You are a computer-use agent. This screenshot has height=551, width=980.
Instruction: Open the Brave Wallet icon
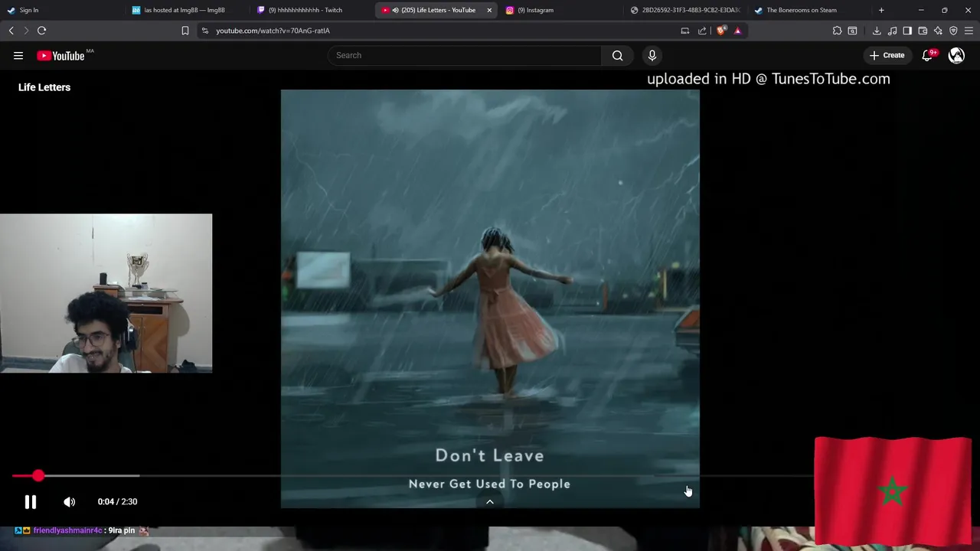923,31
